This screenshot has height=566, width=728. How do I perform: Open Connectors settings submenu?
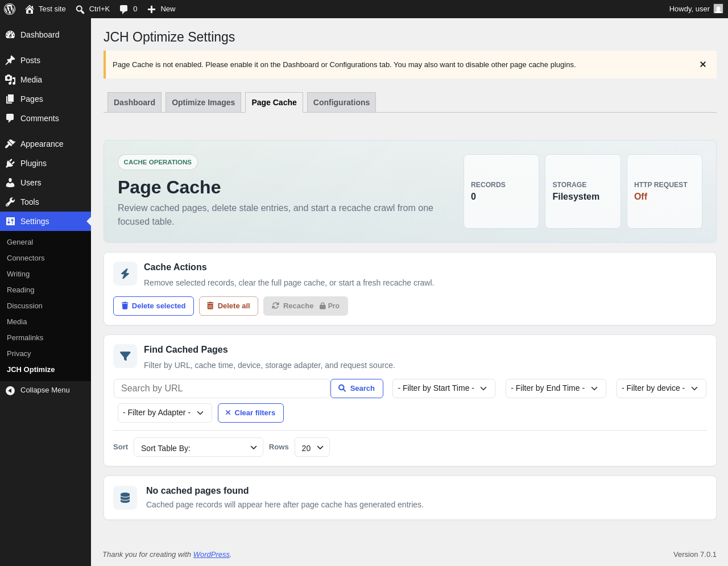click(26, 258)
